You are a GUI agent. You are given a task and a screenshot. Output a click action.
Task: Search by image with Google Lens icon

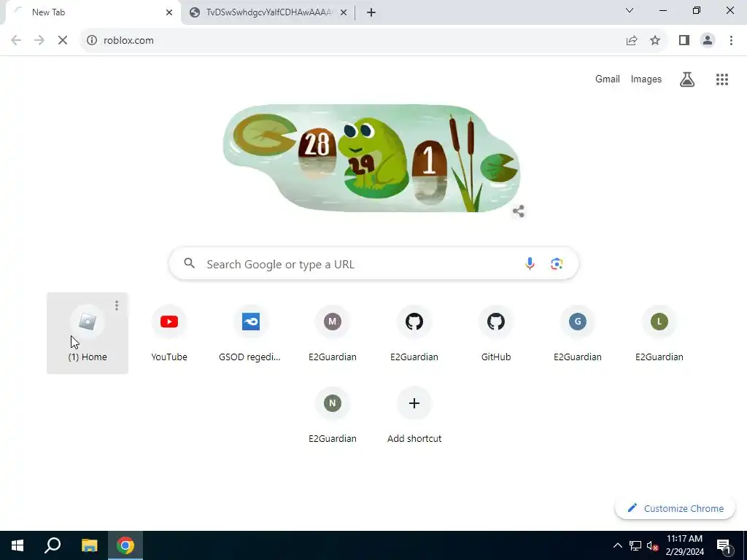point(557,263)
